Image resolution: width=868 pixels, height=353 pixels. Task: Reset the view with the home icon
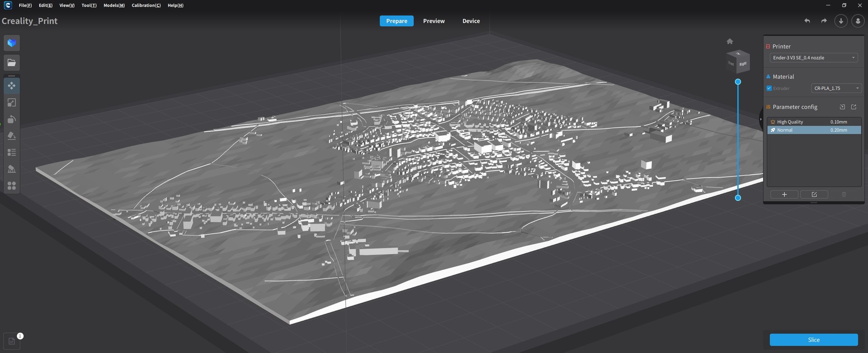(x=730, y=41)
